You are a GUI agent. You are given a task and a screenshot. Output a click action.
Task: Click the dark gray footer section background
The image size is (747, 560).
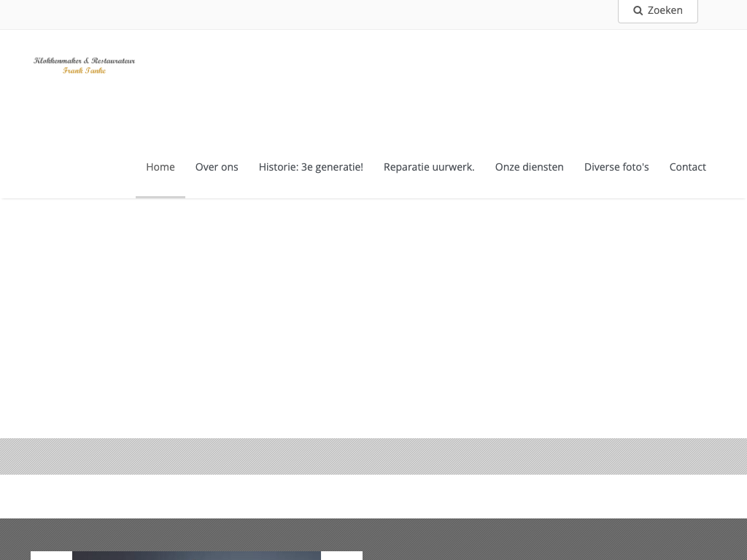pyautogui.click(x=554, y=540)
